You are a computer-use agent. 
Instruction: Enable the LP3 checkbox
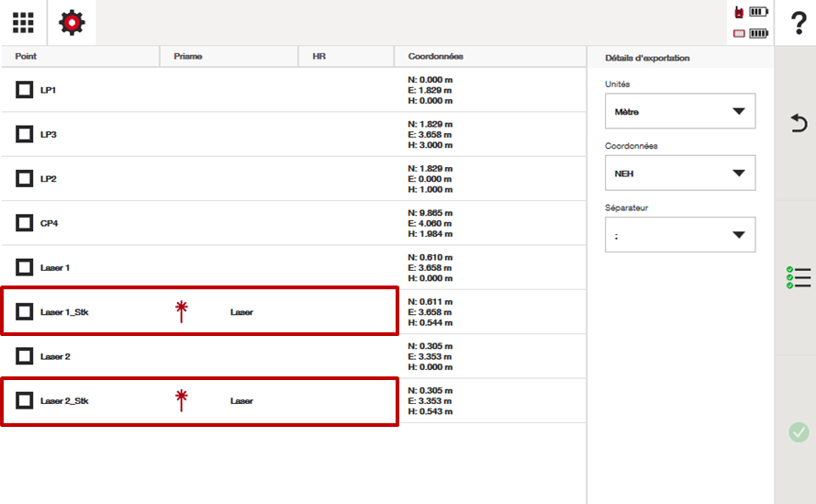coord(25,134)
